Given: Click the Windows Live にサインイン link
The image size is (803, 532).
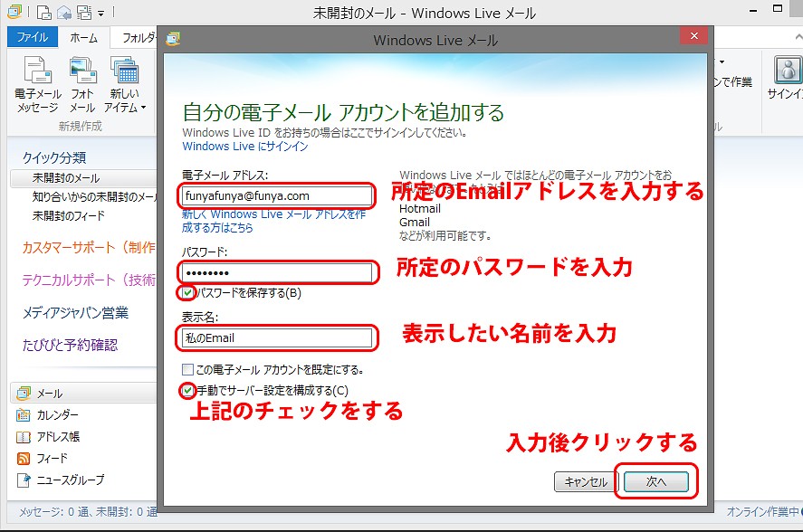Looking at the screenshot, I should point(245,147).
